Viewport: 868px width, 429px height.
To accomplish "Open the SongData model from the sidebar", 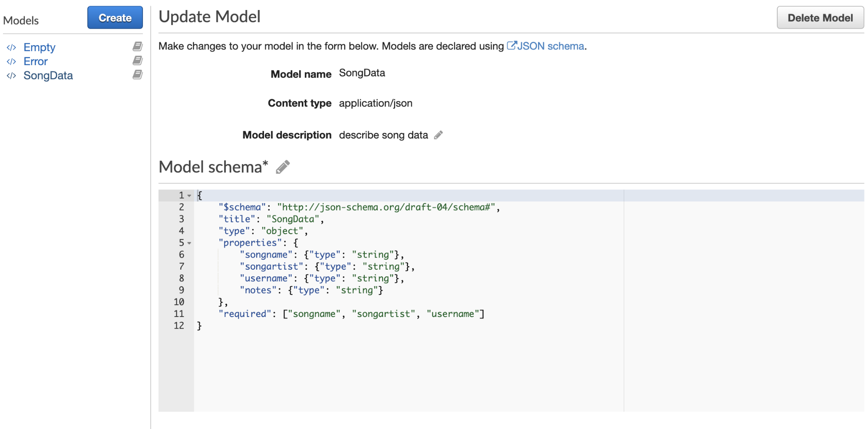I will (49, 75).
